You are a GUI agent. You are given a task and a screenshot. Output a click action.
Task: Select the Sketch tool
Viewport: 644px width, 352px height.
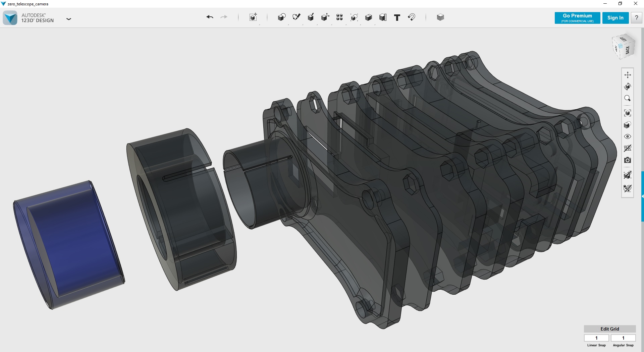296,17
